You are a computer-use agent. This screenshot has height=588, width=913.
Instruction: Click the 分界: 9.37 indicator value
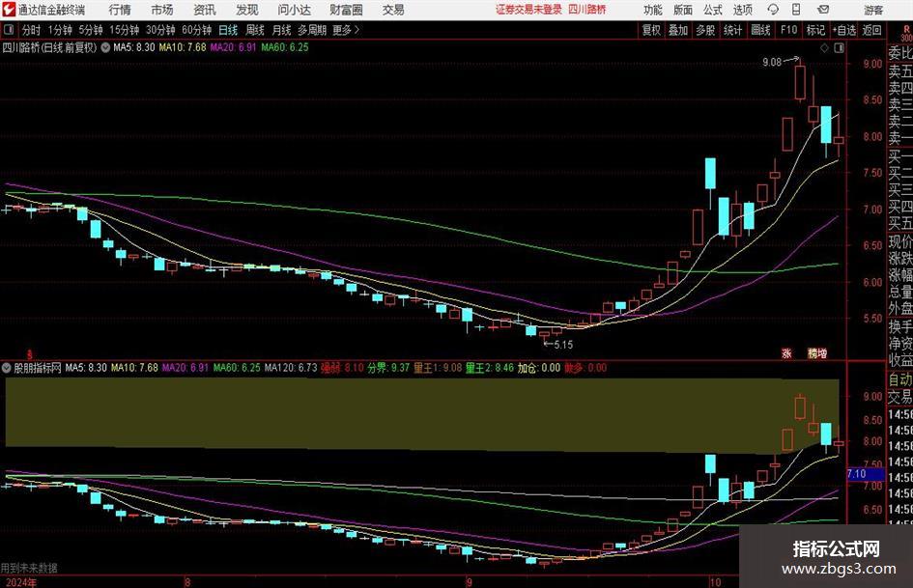388,368
